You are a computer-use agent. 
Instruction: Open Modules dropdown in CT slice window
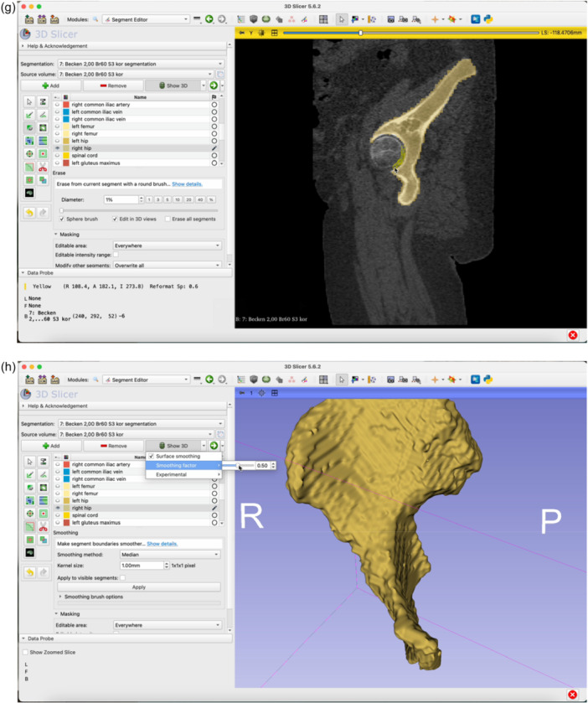point(146,19)
